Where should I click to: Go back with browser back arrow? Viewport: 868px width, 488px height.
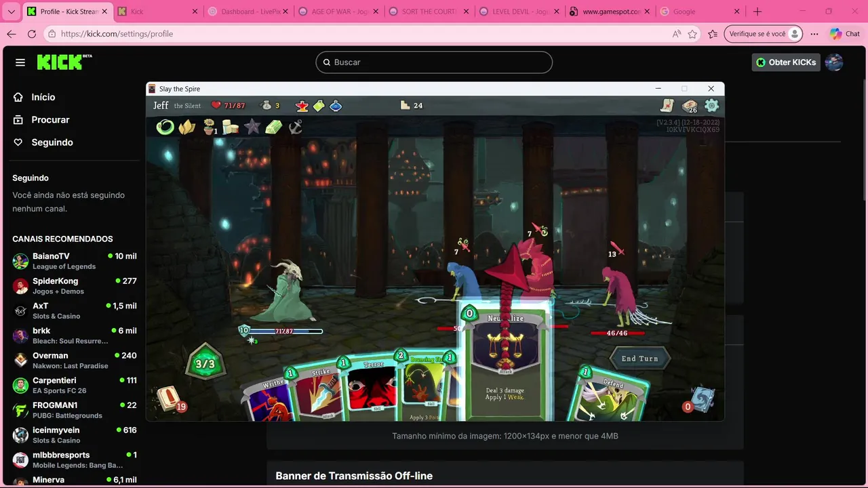pyautogui.click(x=11, y=34)
